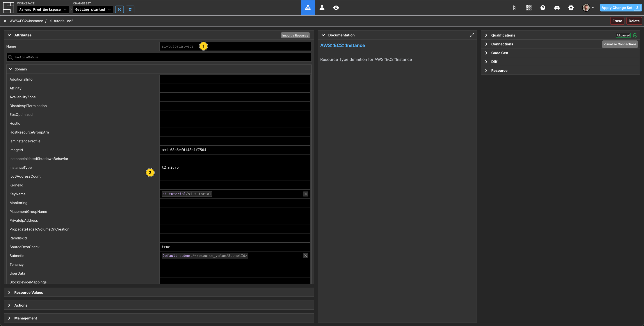The width and height of the screenshot is (644, 326).
Task: Open the apps grid icon
Action: (528, 8)
